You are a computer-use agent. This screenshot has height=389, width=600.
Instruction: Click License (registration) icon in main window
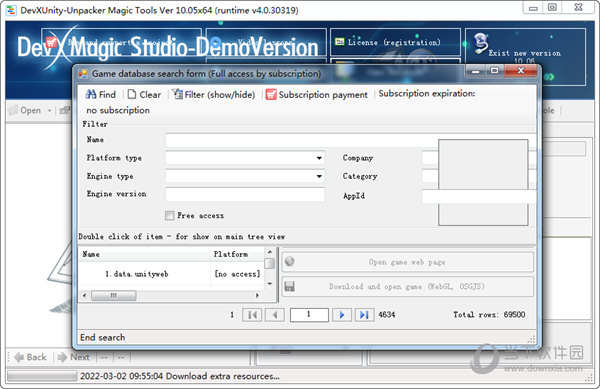pyautogui.click(x=339, y=42)
